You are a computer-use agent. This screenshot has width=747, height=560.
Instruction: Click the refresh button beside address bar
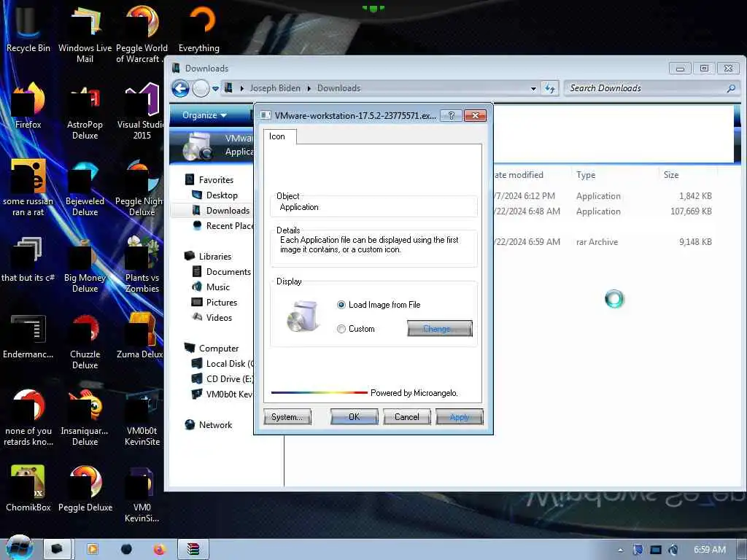click(x=550, y=88)
